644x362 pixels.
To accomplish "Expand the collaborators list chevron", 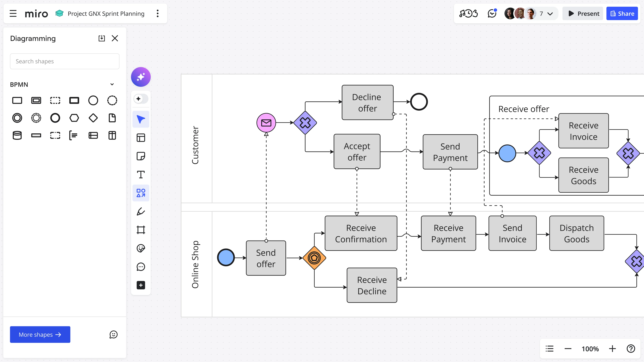I will point(550,14).
